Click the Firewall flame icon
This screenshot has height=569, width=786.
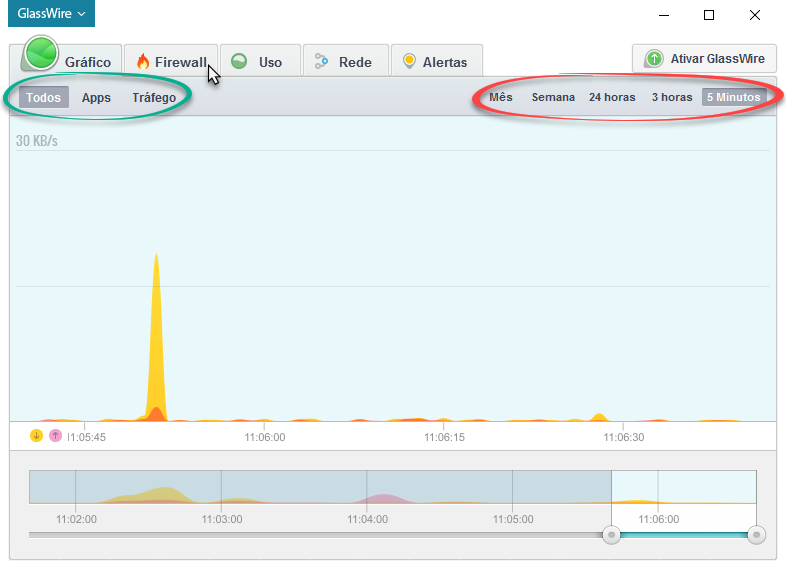click(x=143, y=62)
